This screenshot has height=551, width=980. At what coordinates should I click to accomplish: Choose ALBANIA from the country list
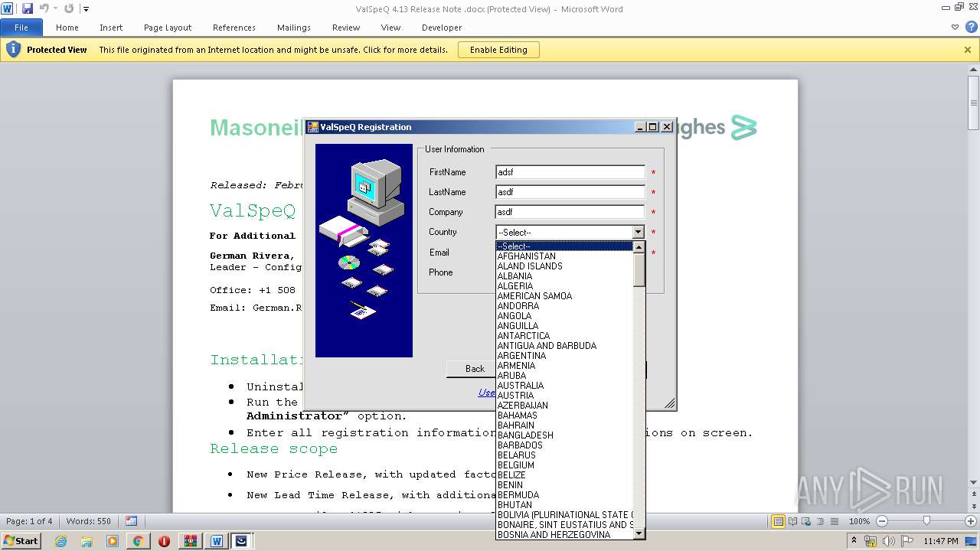tap(565, 276)
